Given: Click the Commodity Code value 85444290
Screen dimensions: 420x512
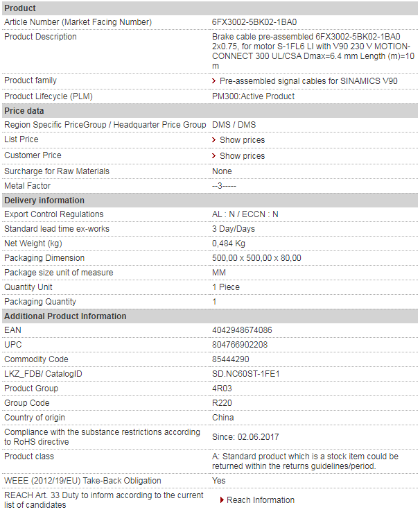Looking at the screenshot, I should pos(231,359).
